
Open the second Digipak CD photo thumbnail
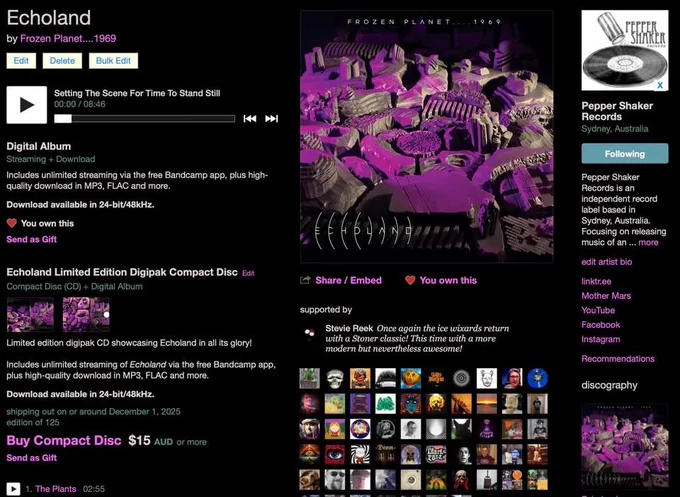tap(86, 315)
